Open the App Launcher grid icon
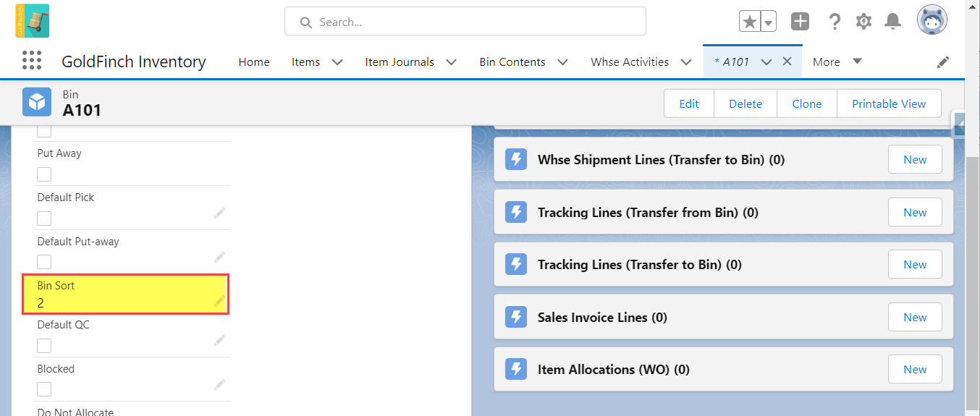Image resolution: width=980 pixels, height=416 pixels. click(32, 61)
